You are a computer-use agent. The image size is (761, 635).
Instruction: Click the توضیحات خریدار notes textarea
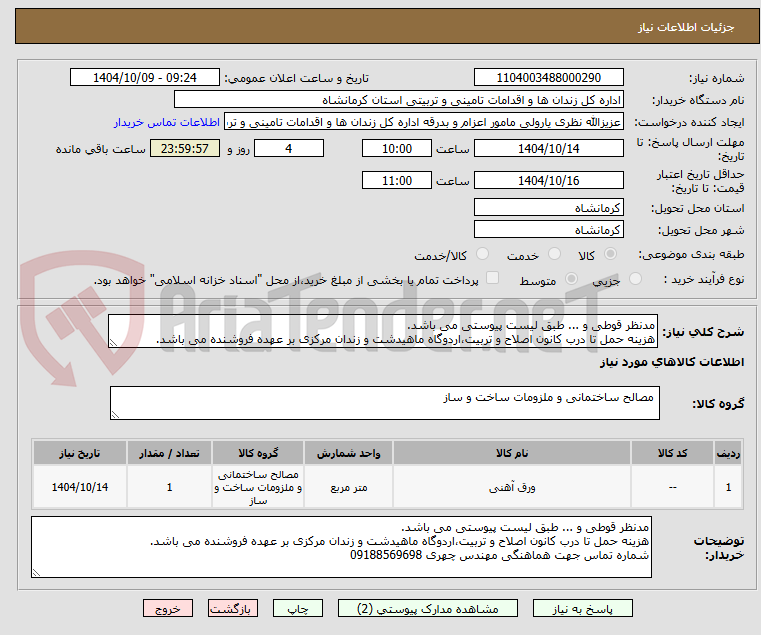click(x=341, y=547)
